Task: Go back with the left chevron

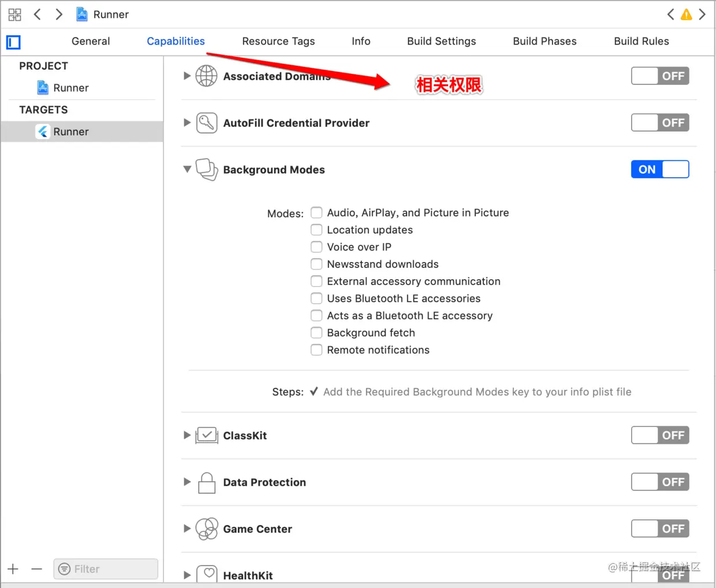Action: (x=38, y=14)
